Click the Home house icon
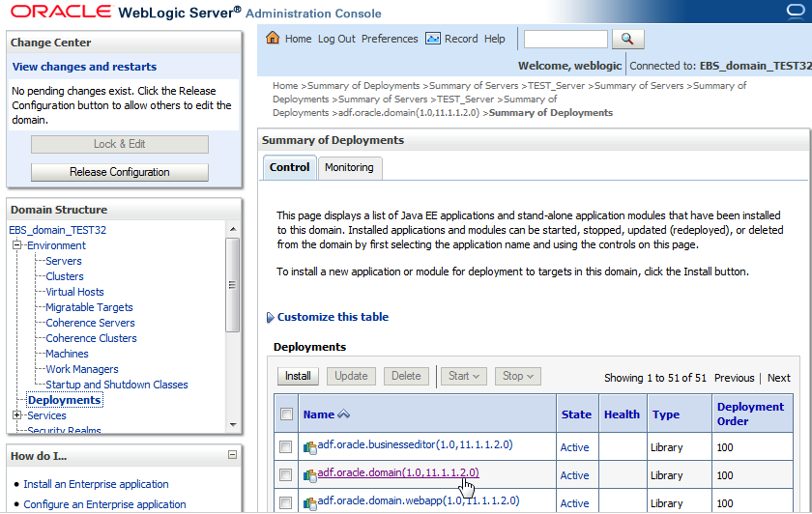This screenshot has height=514, width=812. pyautogui.click(x=273, y=38)
